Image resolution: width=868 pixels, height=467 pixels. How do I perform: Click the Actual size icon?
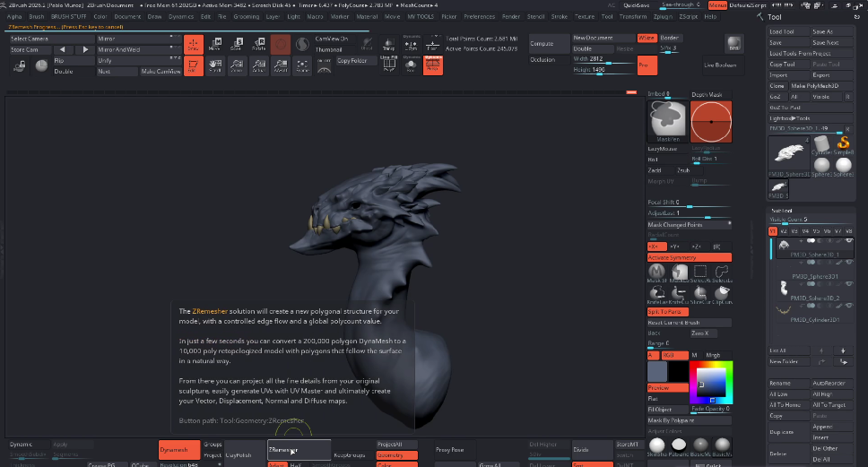[x=258, y=65]
